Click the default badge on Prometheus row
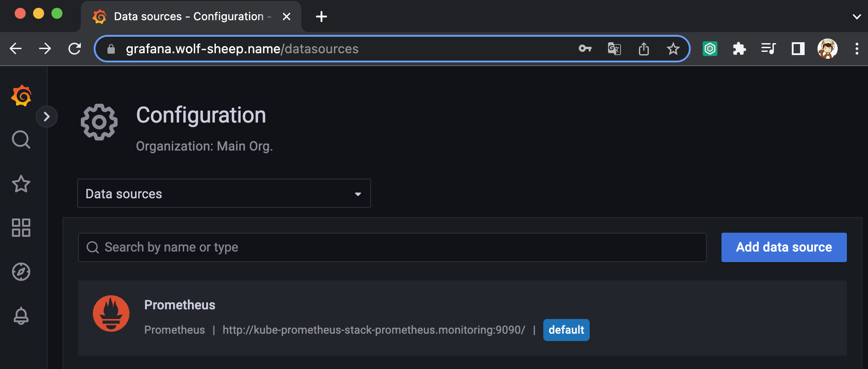Image resolution: width=868 pixels, height=369 pixels. click(566, 330)
